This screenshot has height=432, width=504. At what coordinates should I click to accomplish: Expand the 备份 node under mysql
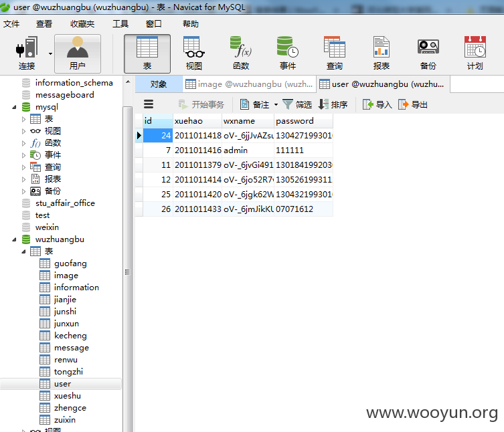(x=23, y=191)
